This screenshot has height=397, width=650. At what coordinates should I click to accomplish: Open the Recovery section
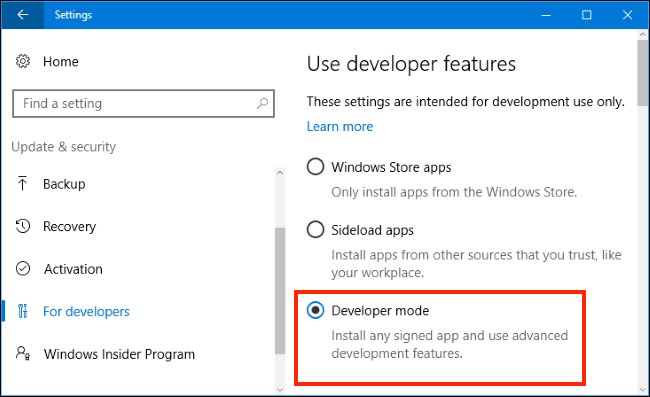coord(70,226)
